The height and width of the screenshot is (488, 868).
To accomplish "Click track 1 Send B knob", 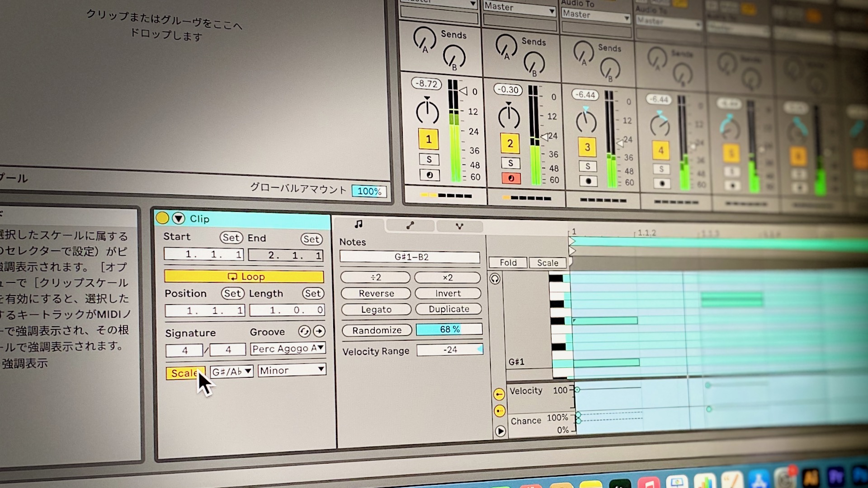I will pyautogui.click(x=454, y=58).
